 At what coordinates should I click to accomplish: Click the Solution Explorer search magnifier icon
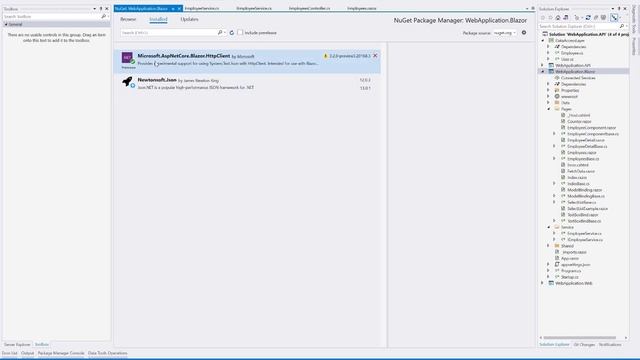click(622, 26)
